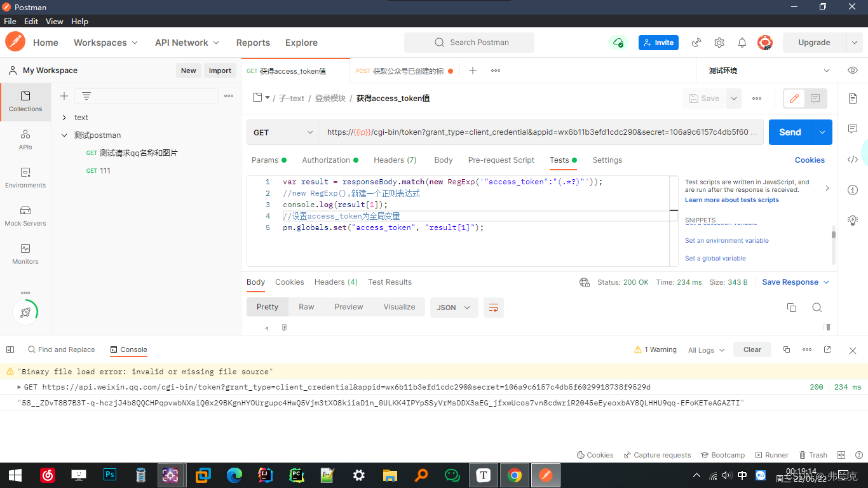
Task: Open Learn more about tests scripts link
Action: pos(731,200)
